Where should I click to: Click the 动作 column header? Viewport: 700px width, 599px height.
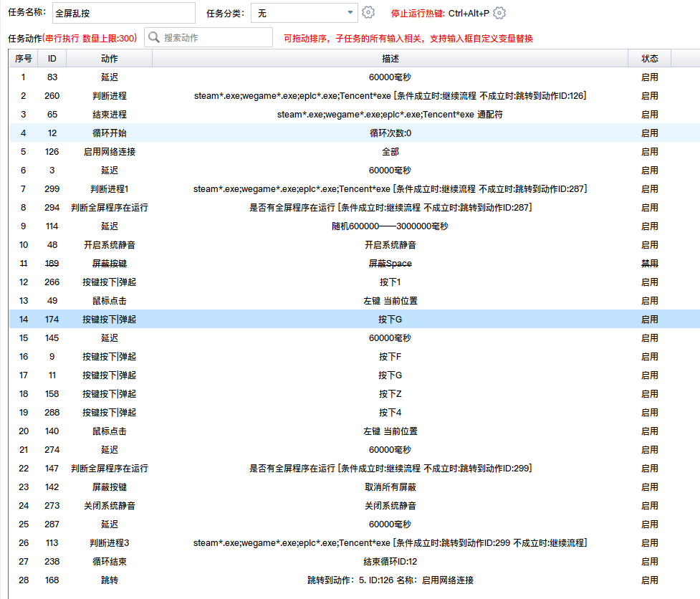click(110, 59)
